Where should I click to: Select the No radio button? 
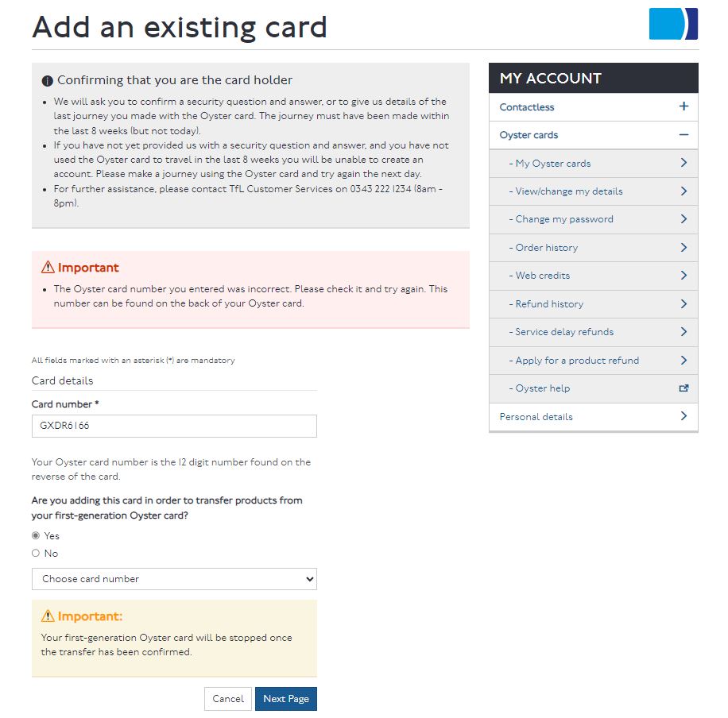click(36, 554)
